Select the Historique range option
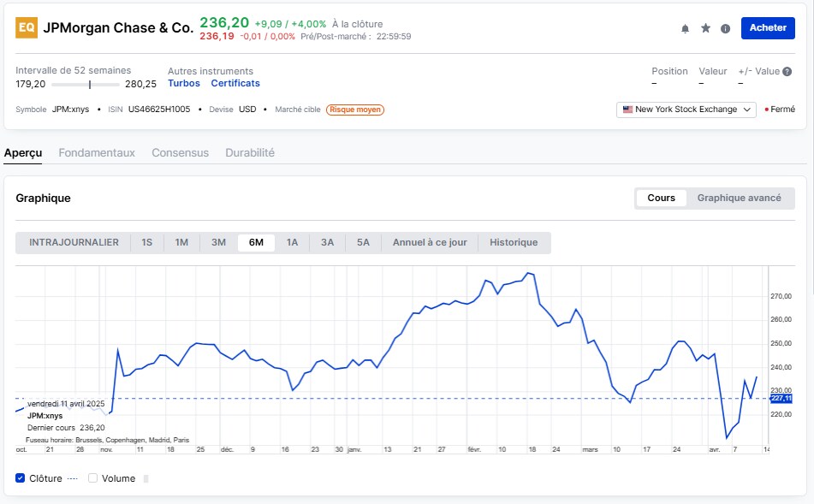 514,242
